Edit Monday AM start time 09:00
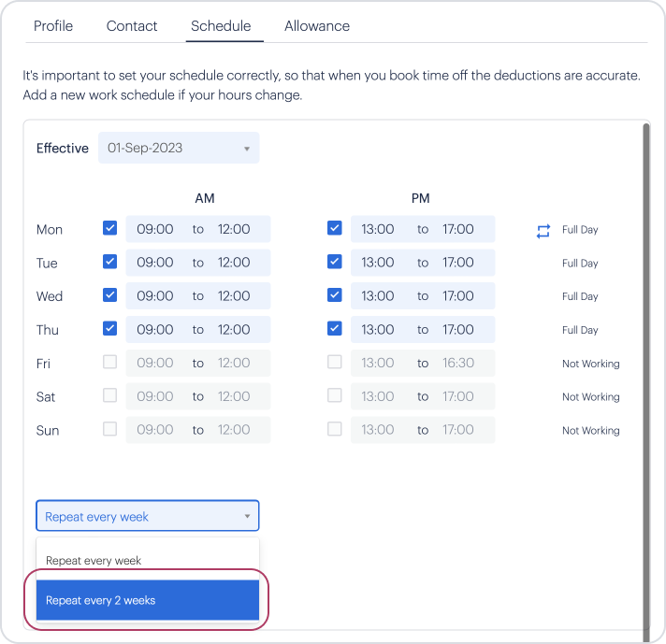The image size is (666, 644). click(155, 229)
